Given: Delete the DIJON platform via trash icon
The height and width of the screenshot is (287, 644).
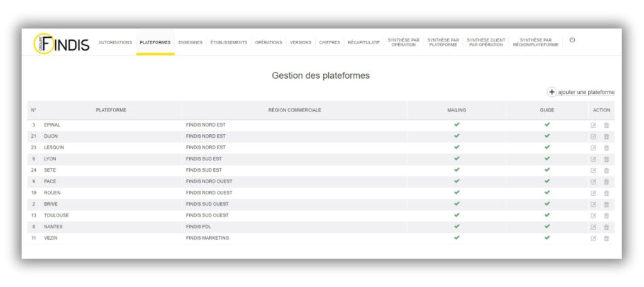Looking at the screenshot, I should pos(606,137).
